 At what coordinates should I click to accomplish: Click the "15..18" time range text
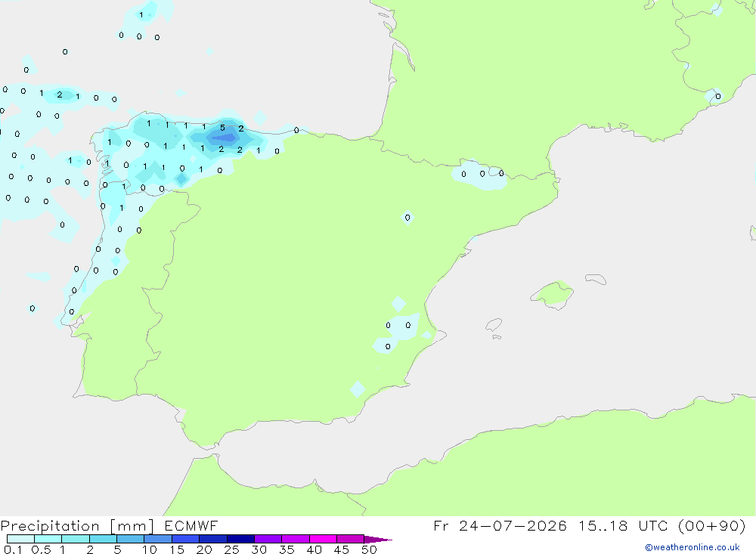[x=603, y=525]
